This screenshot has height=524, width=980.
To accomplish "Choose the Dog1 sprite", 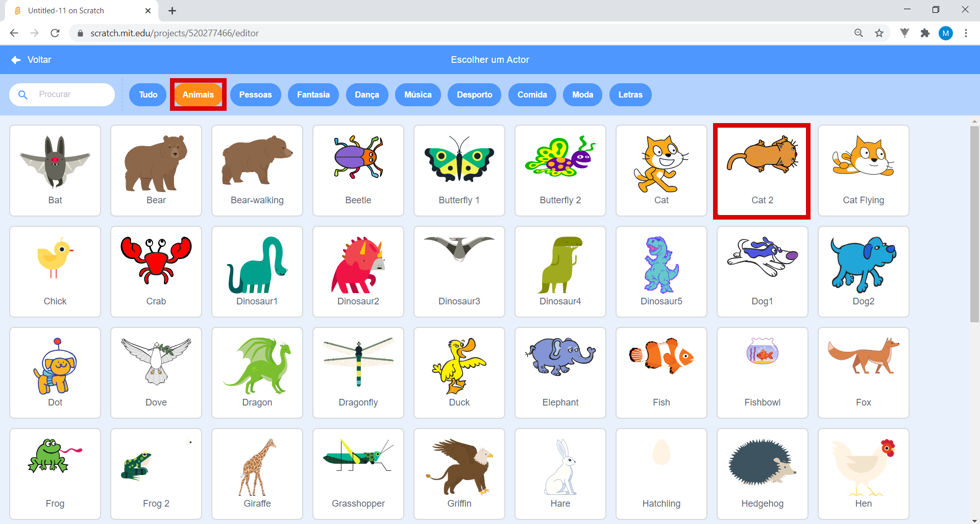I will 763,272.
